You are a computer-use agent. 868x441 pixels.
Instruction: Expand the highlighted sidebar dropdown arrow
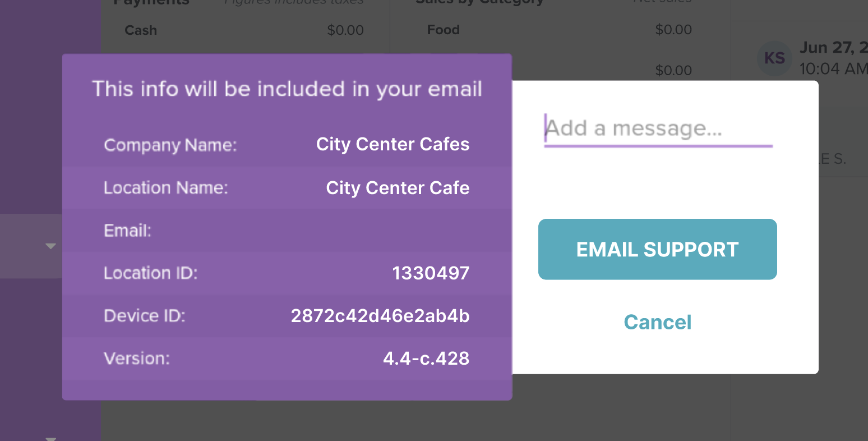(50, 246)
